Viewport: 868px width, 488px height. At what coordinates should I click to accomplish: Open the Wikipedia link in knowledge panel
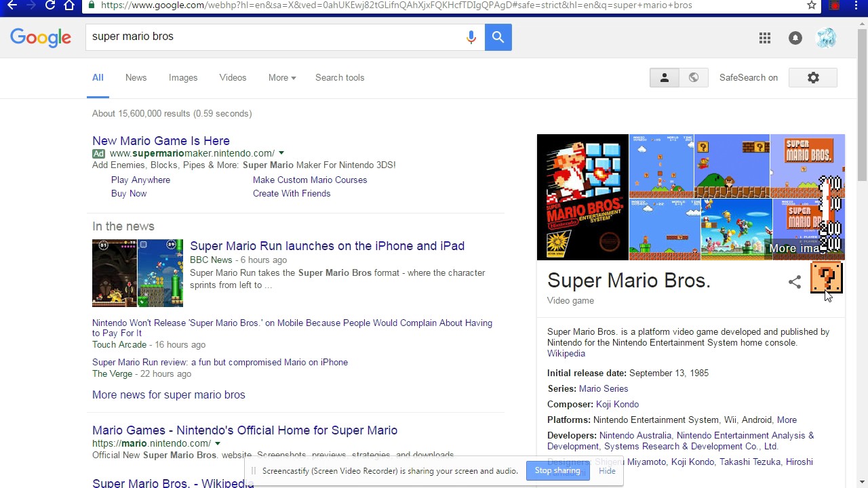[x=566, y=354]
